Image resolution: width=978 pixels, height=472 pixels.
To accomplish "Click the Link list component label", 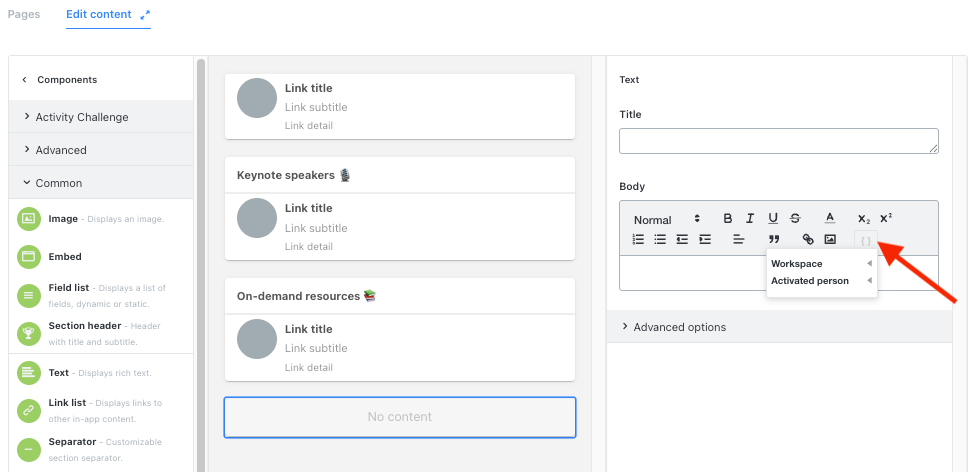I will (x=67, y=403).
